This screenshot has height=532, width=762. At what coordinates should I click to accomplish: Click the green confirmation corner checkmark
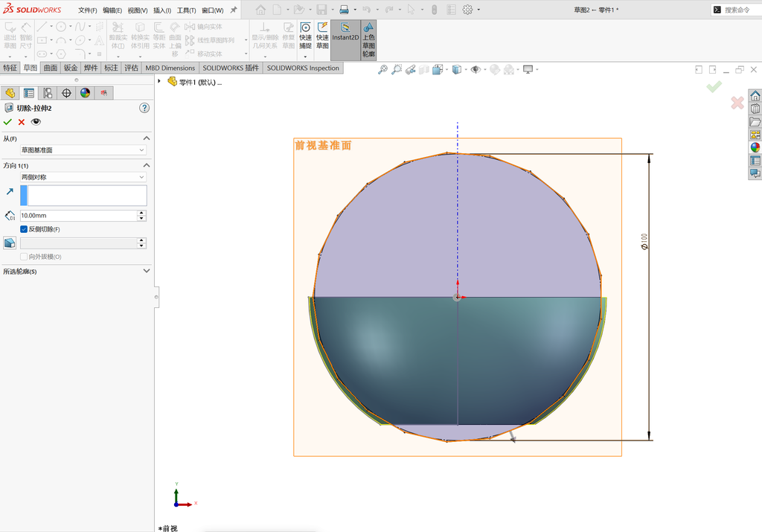(714, 87)
